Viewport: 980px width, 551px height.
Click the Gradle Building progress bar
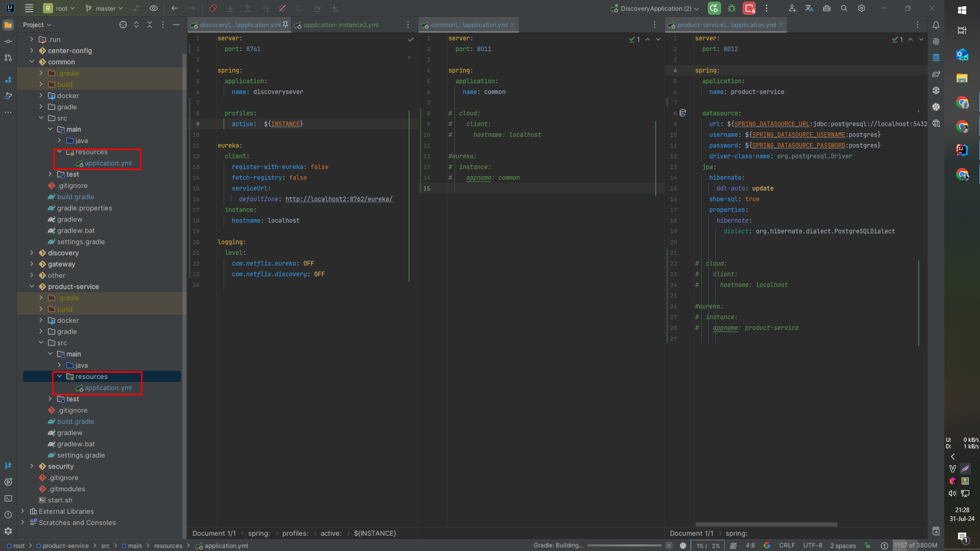point(624,545)
